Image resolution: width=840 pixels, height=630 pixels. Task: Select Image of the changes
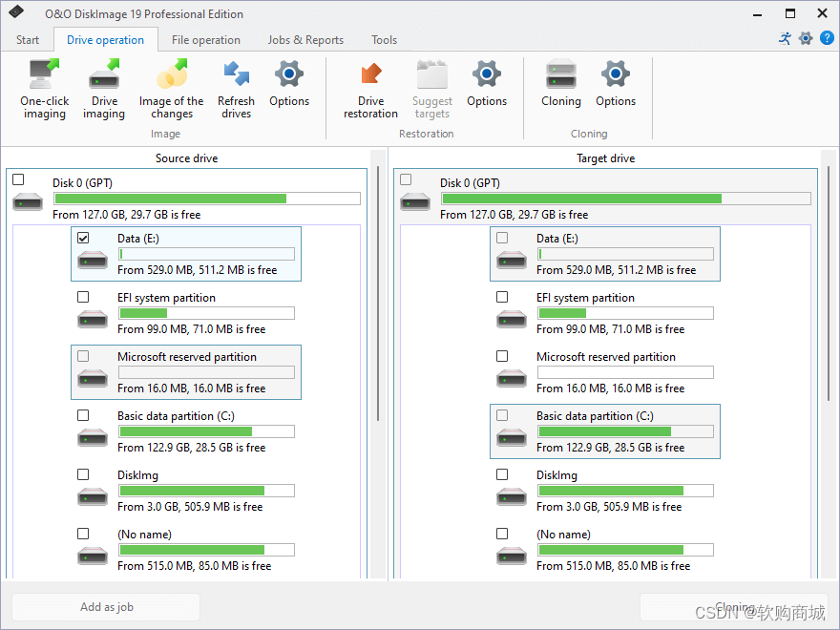[x=172, y=90]
